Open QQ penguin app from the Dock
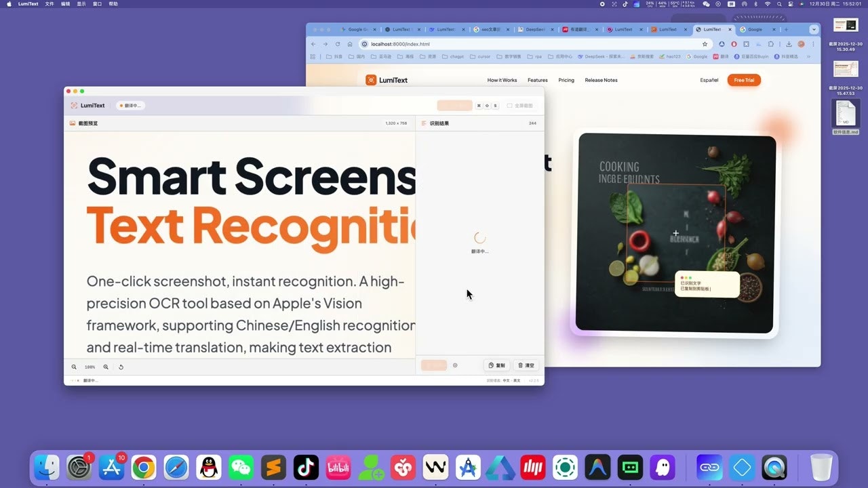 click(209, 467)
